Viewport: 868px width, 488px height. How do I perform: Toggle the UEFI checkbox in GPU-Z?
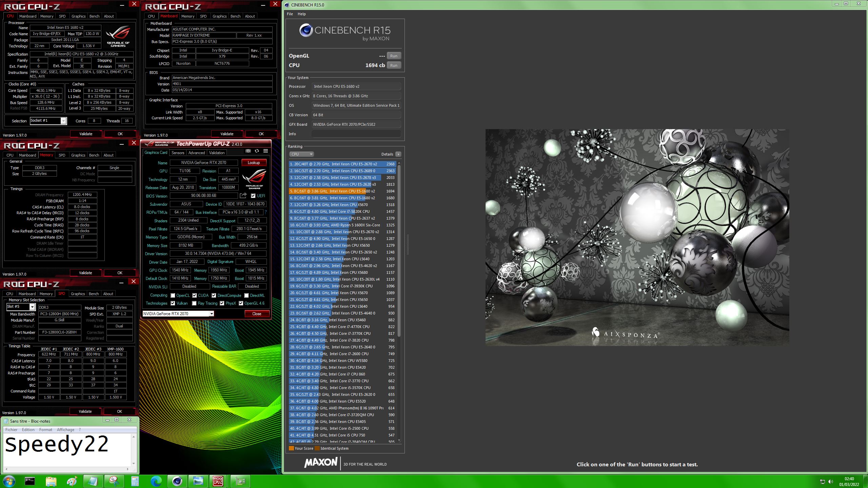pos(253,196)
